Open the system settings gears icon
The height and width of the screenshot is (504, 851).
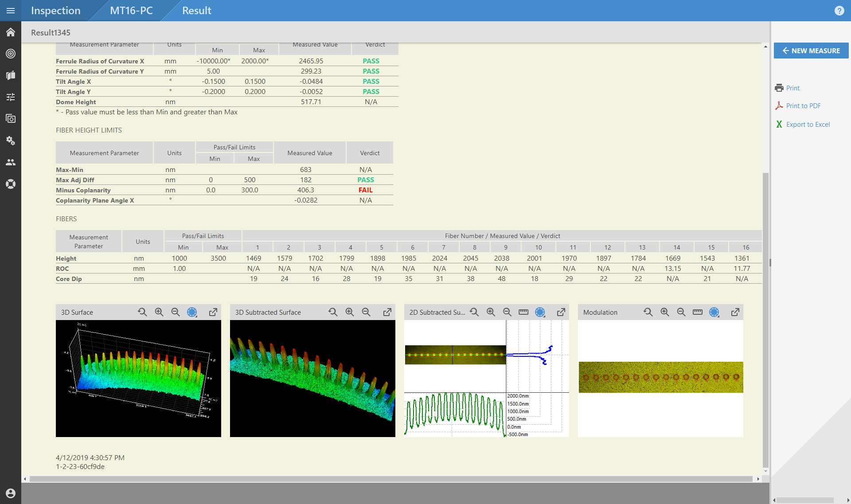pyautogui.click(x=11, y=141)
